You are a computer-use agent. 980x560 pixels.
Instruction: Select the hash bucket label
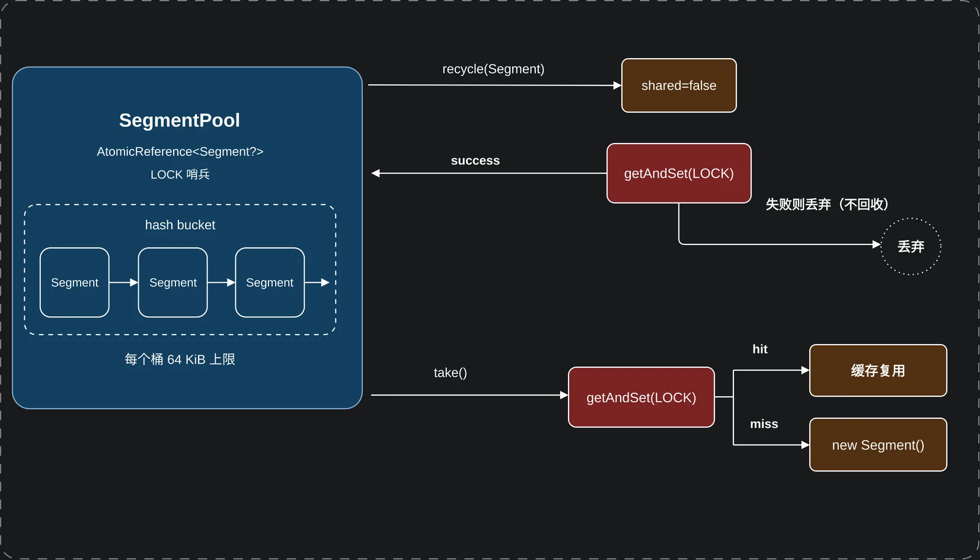tap(180, 225)
